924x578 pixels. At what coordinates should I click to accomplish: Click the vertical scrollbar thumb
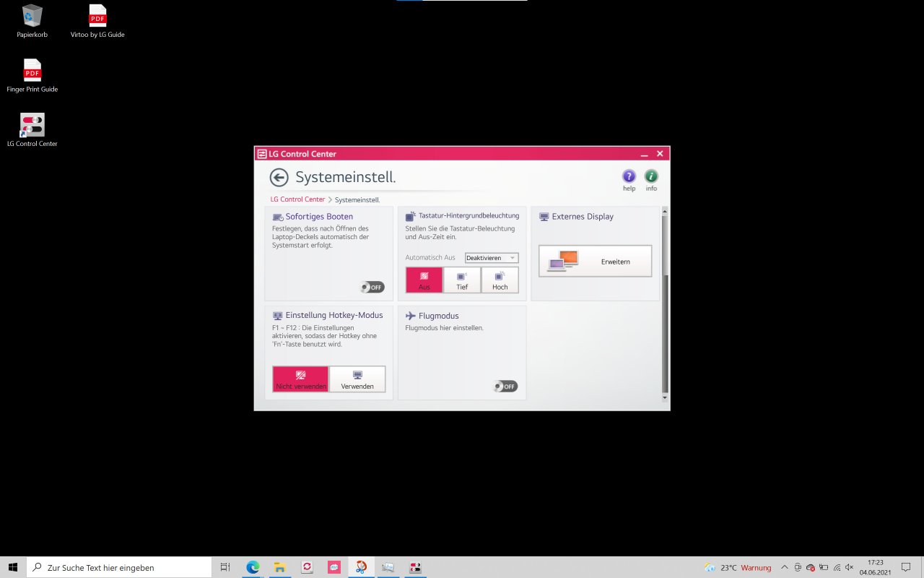tap(665, 334)
